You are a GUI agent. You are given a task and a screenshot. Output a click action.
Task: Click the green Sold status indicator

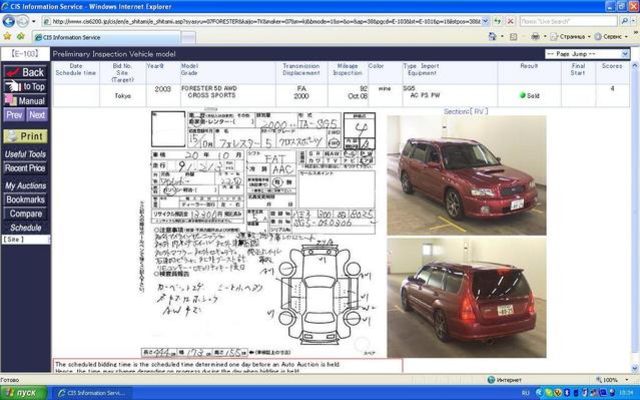coord(529,96)
